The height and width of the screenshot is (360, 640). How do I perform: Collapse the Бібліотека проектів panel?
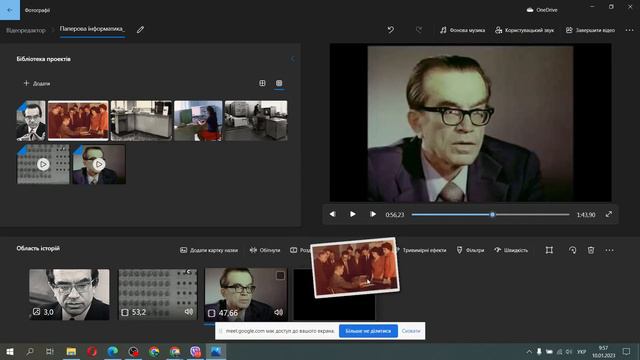pos(292,59)
